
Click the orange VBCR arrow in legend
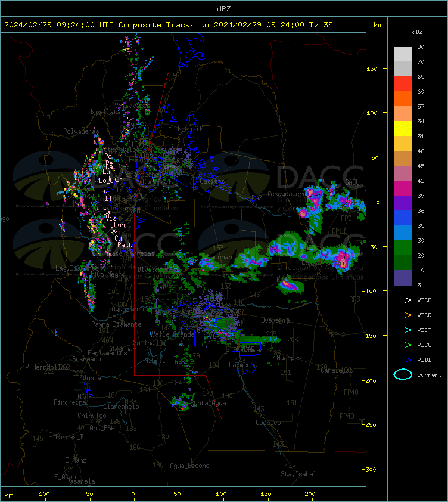[403, 315]
